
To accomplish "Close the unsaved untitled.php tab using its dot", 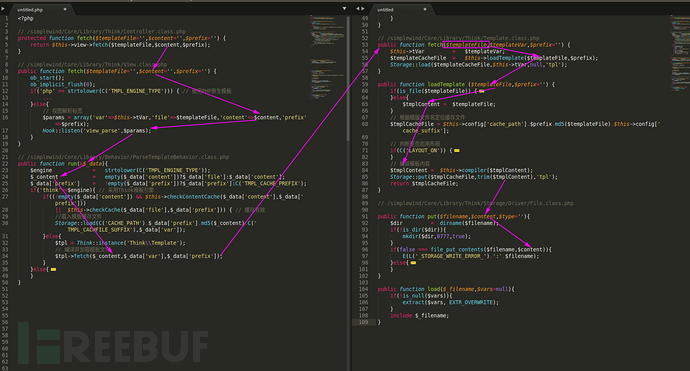I will (x=65, y=9).
